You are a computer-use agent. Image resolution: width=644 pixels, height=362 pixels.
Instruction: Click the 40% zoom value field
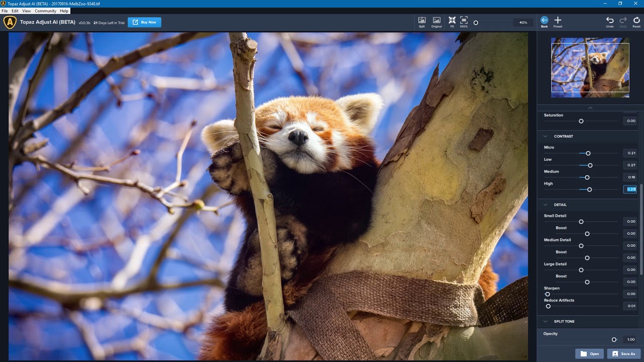click(523, 23)
